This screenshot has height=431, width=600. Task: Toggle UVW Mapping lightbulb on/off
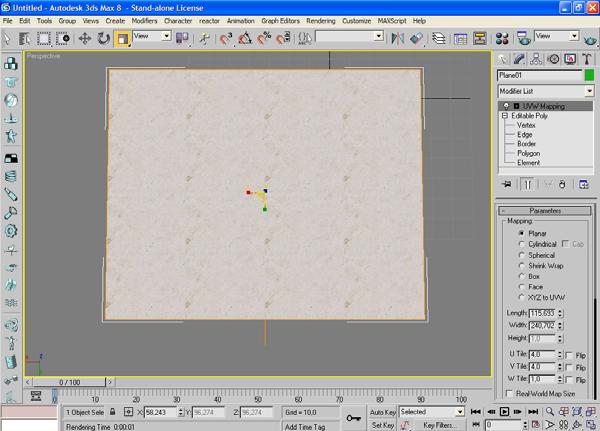[x=506, y=106]
